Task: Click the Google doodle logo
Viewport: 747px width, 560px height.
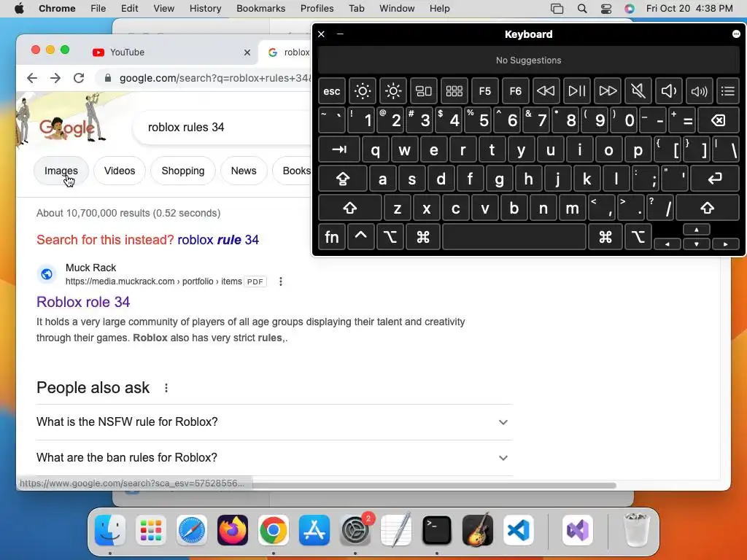Action: pyautogui.click(x=66, y=127)
